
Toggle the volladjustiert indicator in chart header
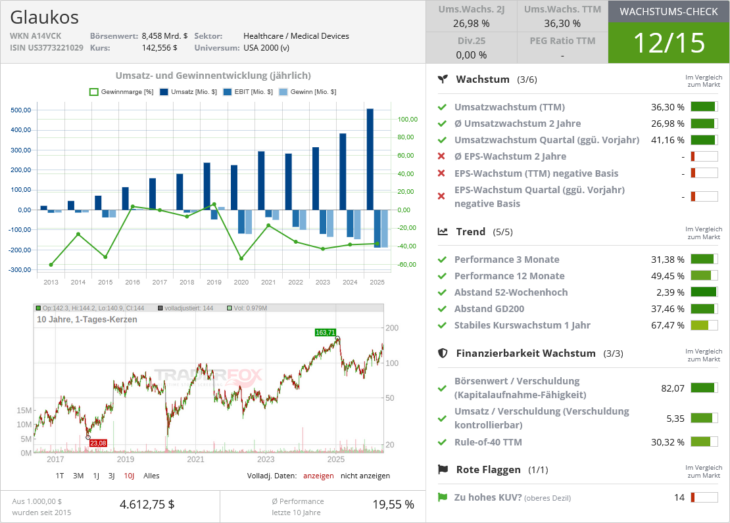(x=185, y=308)
